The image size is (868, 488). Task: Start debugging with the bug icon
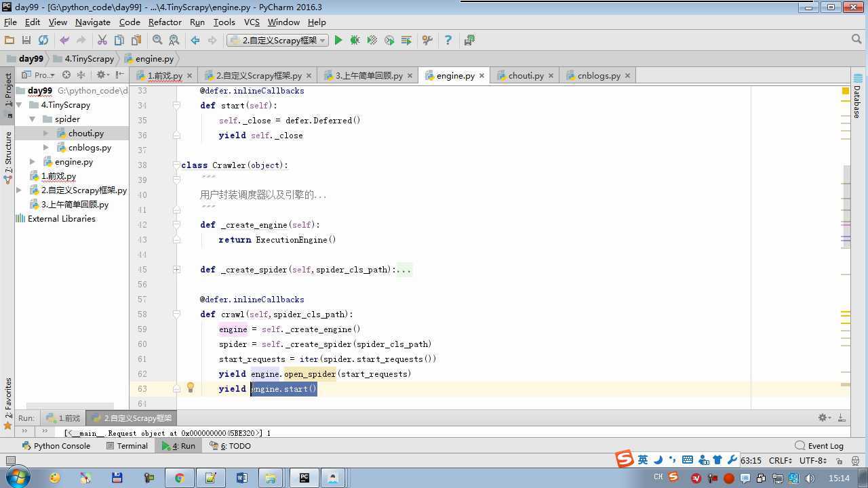click(355, 41)
